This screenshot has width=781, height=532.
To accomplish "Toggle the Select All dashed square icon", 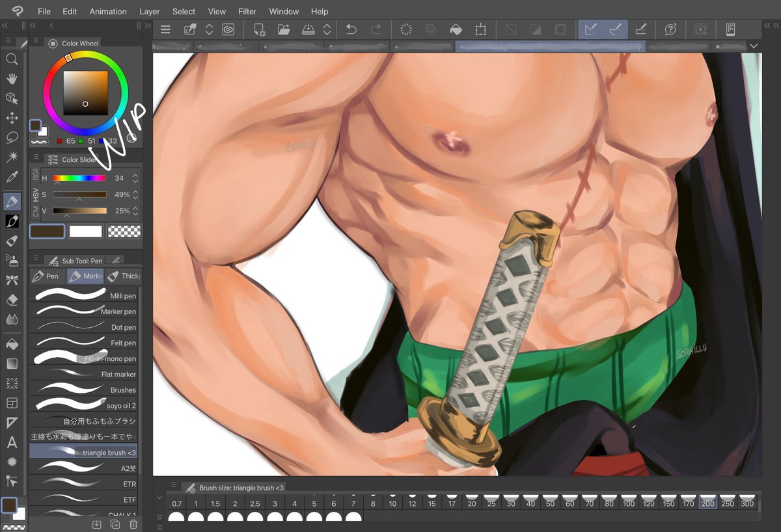I will (560, 29).
